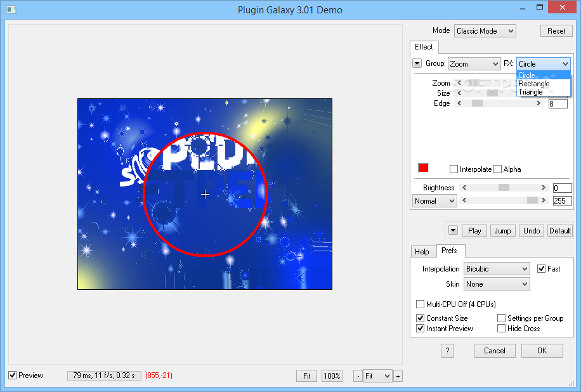Click the Edge slider right arrow
Screen dimensions: 581x392
pyautogui.click(x=539, y=103)
